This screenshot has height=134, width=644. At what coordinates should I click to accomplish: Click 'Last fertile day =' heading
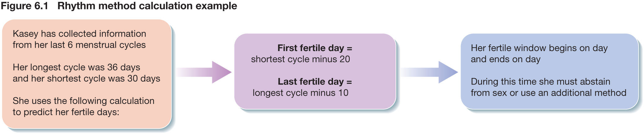pos(315,81)
